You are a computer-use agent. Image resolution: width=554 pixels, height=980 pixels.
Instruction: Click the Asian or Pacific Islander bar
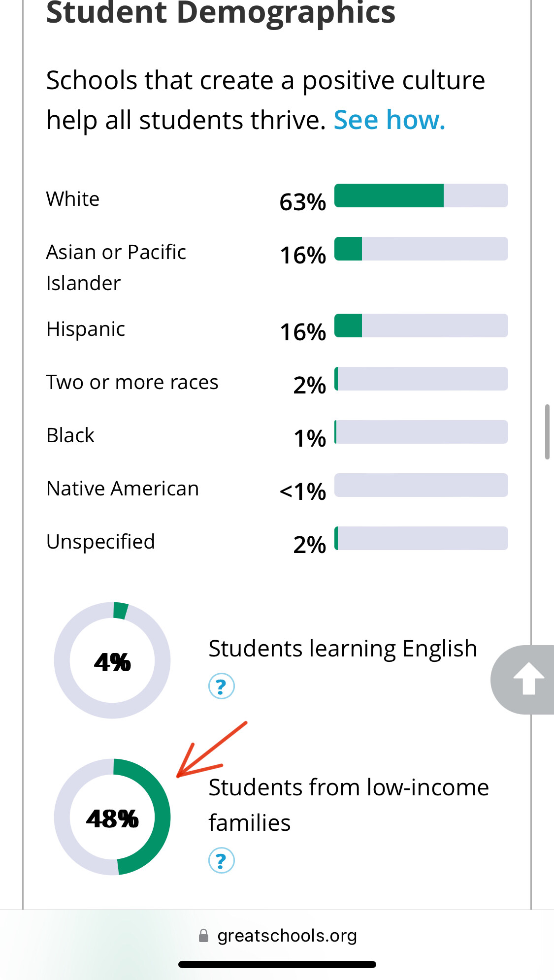[421, 249]
